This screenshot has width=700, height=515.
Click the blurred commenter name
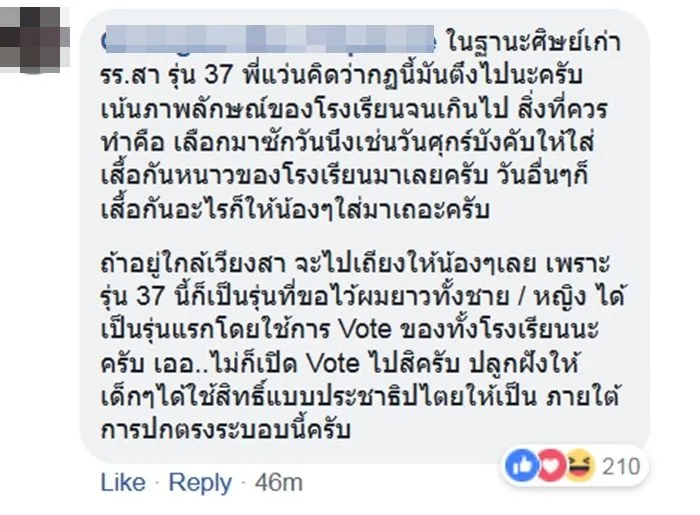pos(269,43)
